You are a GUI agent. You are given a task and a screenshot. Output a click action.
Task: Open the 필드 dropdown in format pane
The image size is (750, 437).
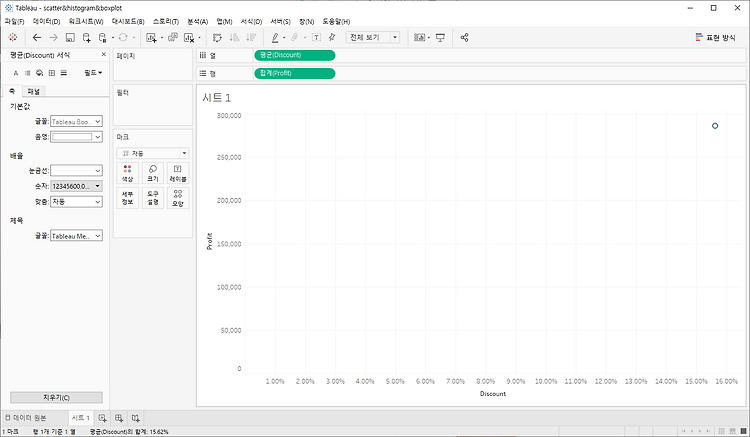click(93, 73)
